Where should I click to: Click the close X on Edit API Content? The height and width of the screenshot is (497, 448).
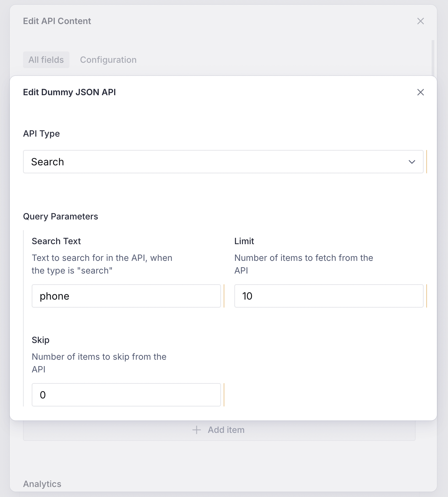pyautogui.click(x=420, y=21)
